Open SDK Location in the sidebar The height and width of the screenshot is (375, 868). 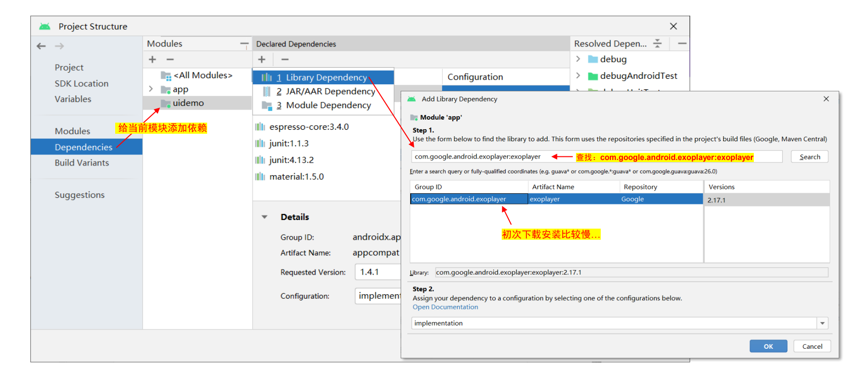pyautogui.click(x=81, y=84)
